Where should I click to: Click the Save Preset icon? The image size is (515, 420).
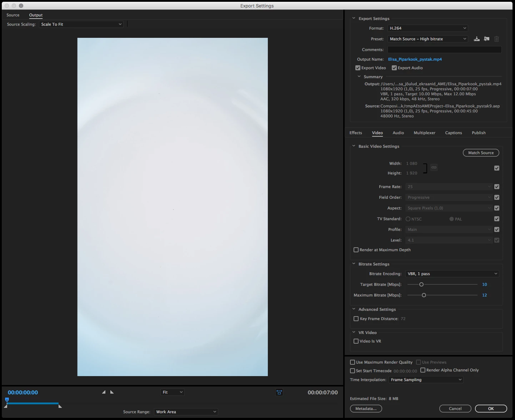click(x=476, y=39)
